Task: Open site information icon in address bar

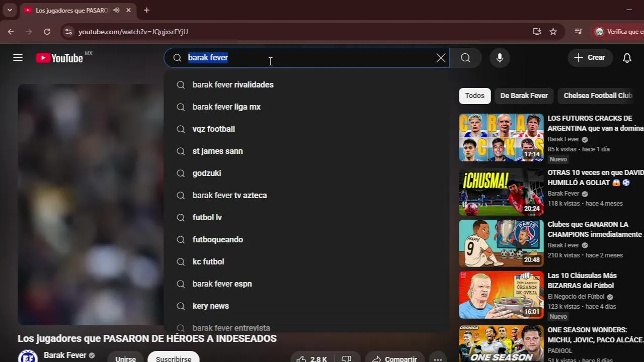Action: [x=68, y=32]
